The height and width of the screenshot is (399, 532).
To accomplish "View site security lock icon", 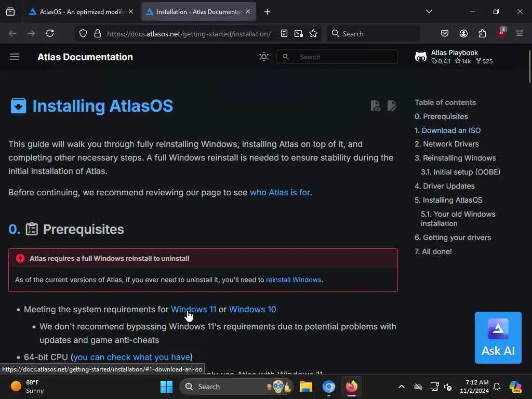I will tap(98, 34).
